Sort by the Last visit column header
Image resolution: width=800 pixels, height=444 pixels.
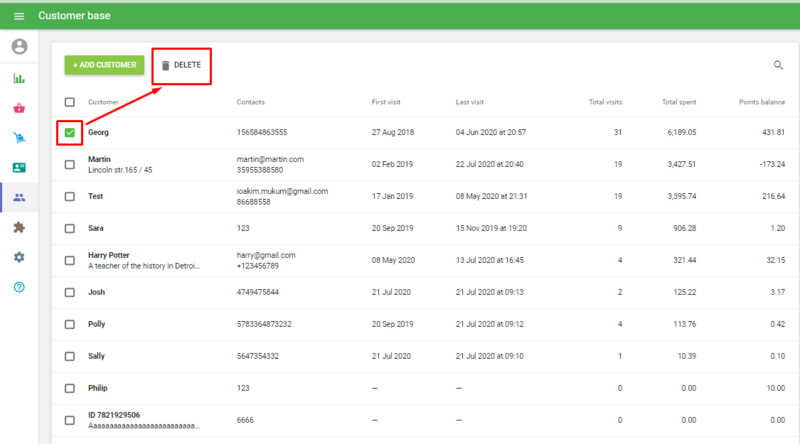[x=470, y=102]
